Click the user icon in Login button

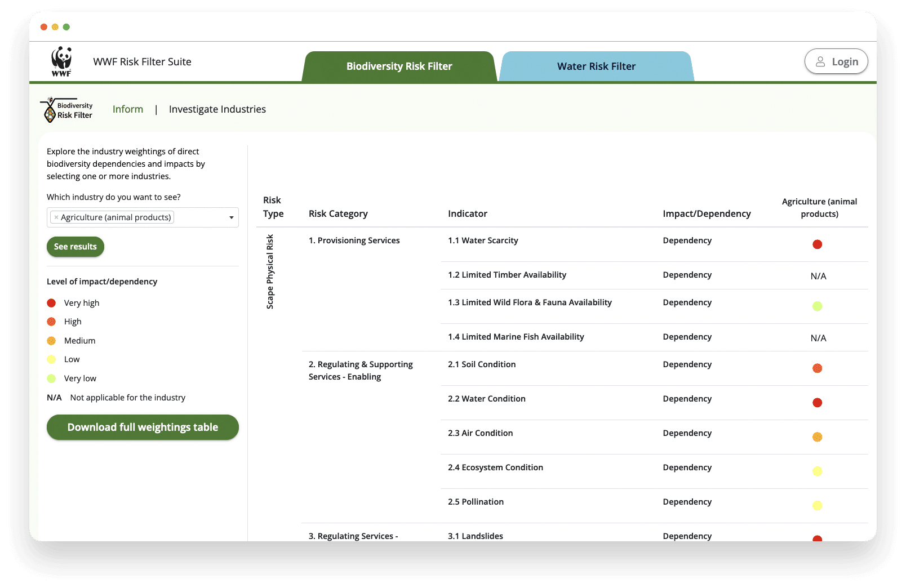(820, 61)
